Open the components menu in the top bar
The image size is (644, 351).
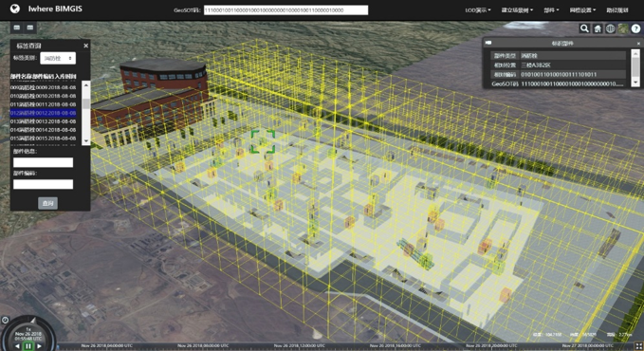[551, 10]
